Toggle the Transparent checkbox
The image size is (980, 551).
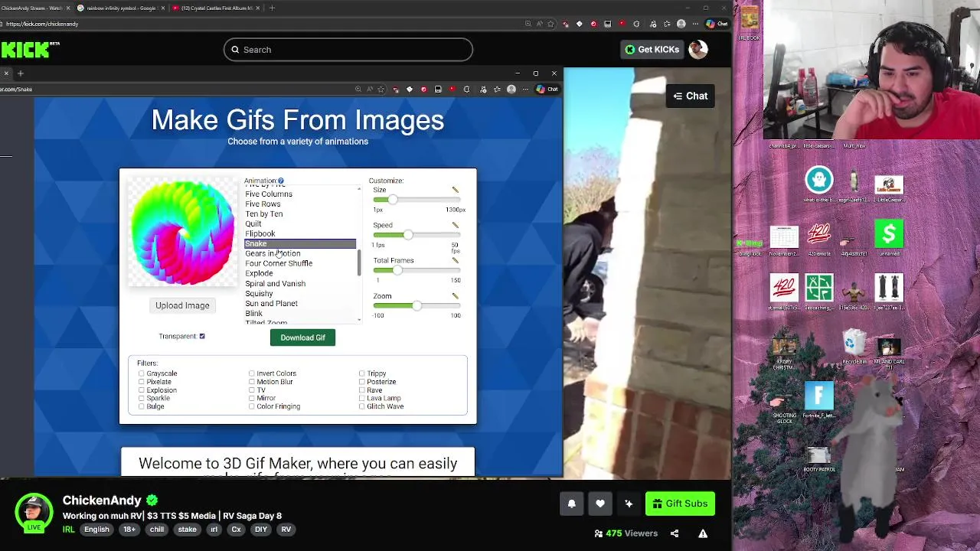tap(202, 336)
